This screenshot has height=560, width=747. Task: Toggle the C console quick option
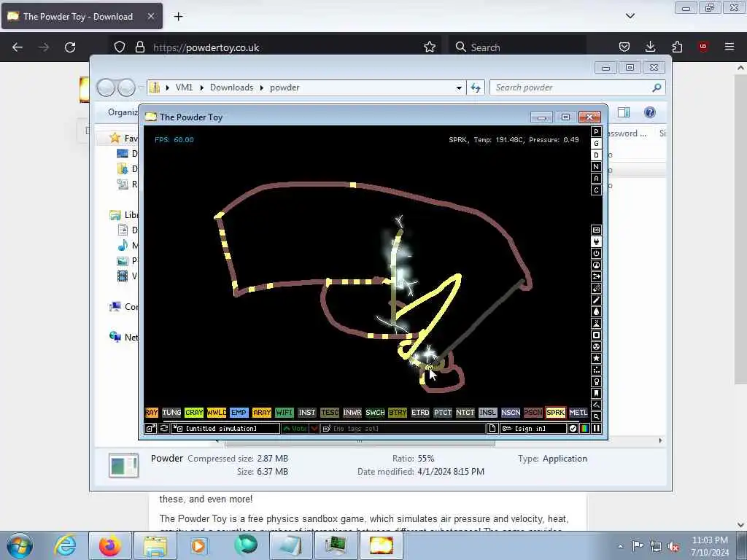point(596,190)
